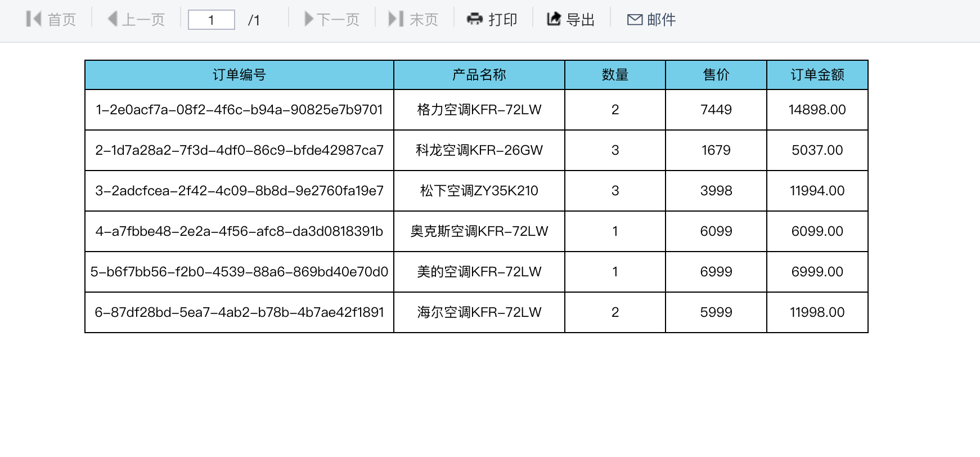Image resolution: width=980 pixels, height=457 pixels.
Task: Click quantity cell in 格力空调 row
Action: coord(615,110)
